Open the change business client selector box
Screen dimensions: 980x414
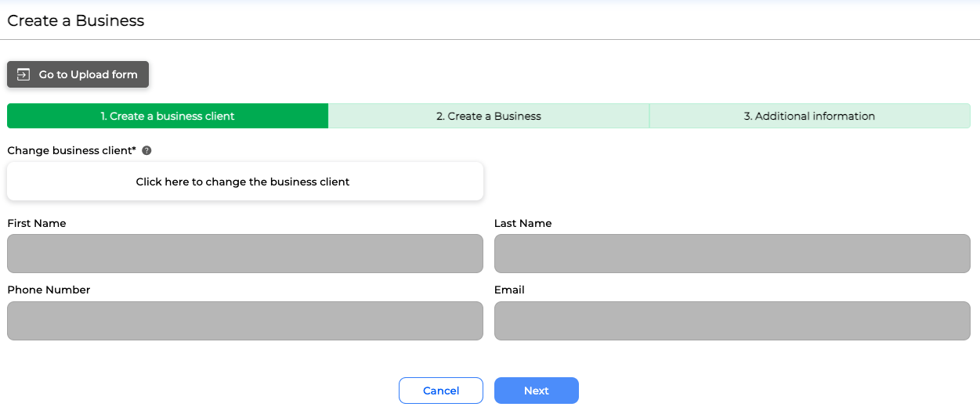tap(244, 182)
